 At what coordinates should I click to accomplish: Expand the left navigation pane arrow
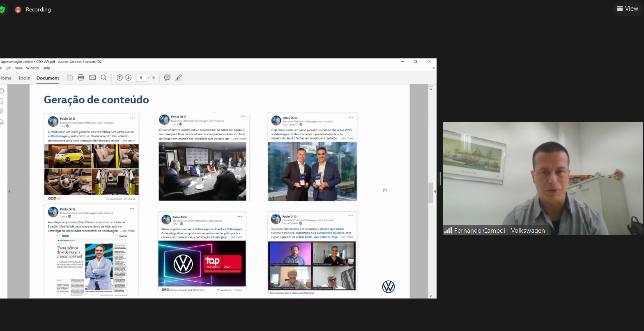pyautogui.click(x=9, y=191)
